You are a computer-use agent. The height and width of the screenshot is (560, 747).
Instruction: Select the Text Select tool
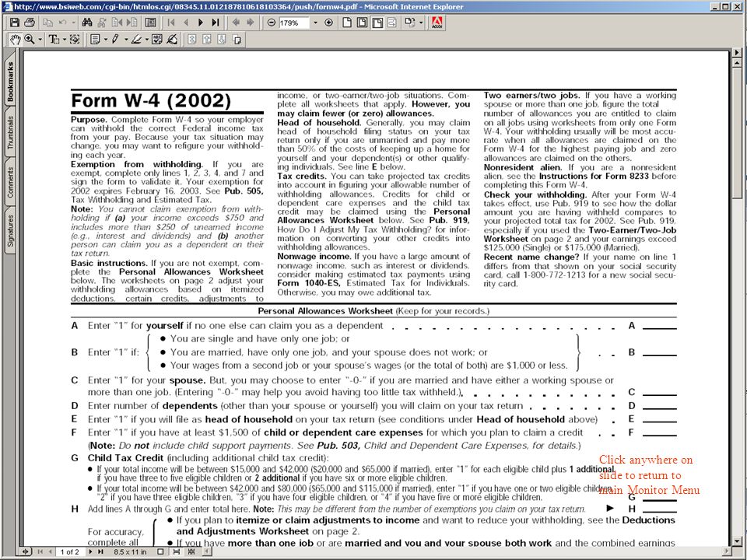(x=54, y=40)
